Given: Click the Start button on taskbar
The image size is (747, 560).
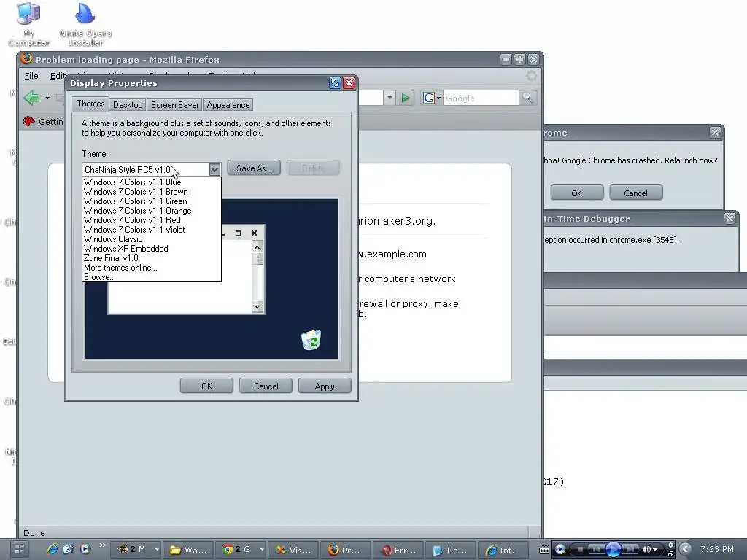Looking at the screenshot, I should click(x=20, y=550).
